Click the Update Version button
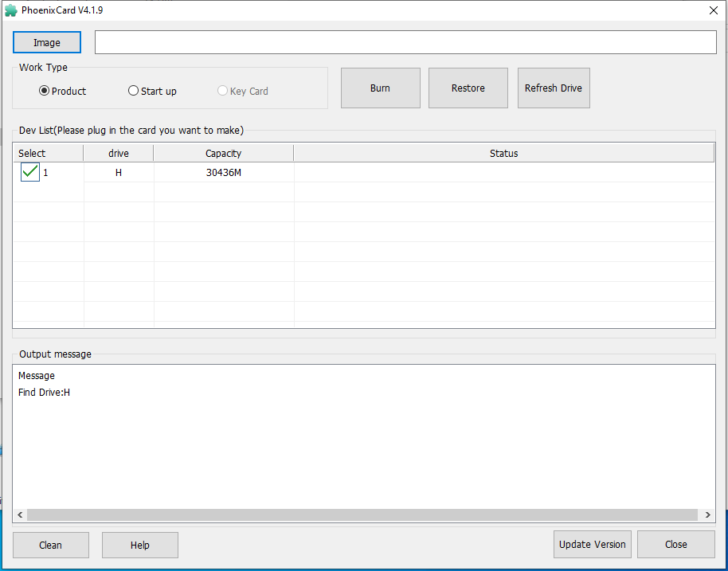 [x=593, y=545]
